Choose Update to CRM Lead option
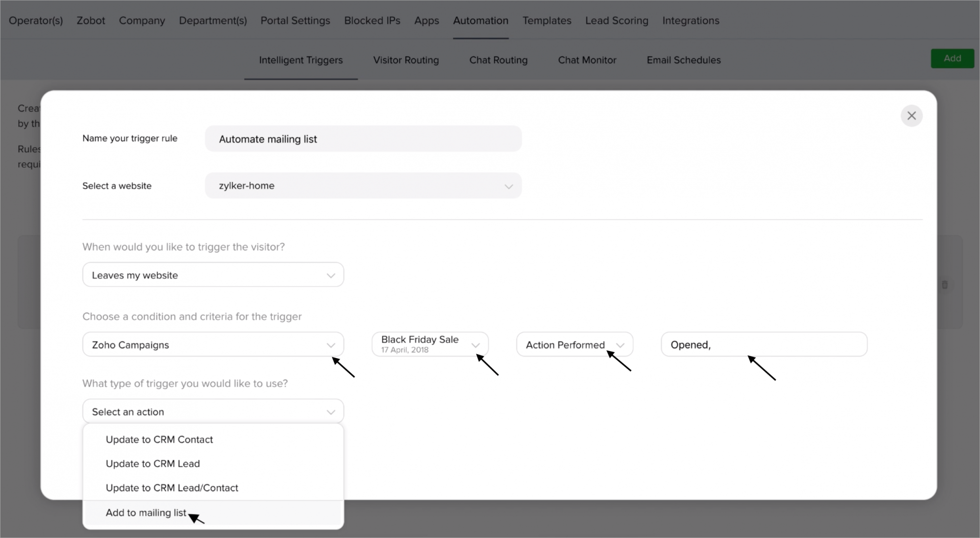Image resolution: width=980 pixels, height=538 pixels. [x=213, y=463]
